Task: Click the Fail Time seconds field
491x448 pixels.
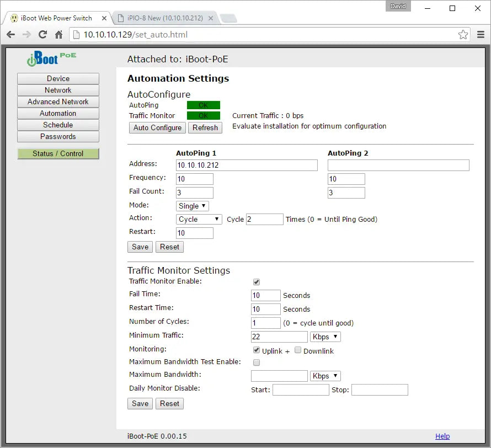Action: click(265, 295)
